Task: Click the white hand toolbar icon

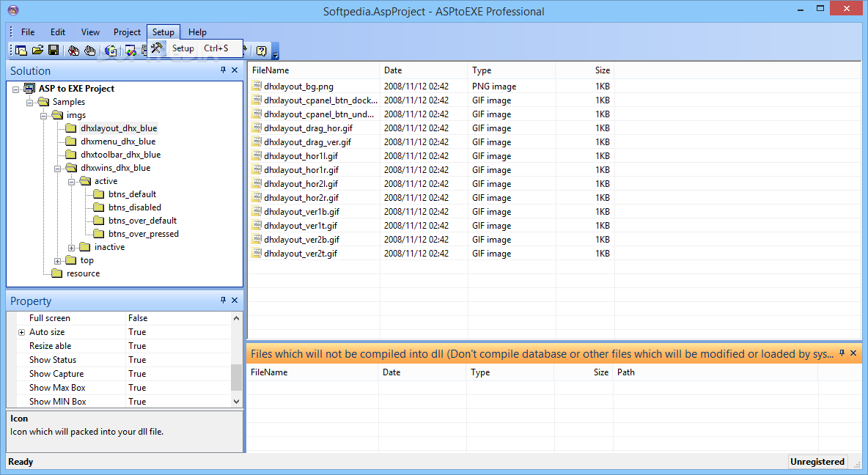Action: point(89,51)
